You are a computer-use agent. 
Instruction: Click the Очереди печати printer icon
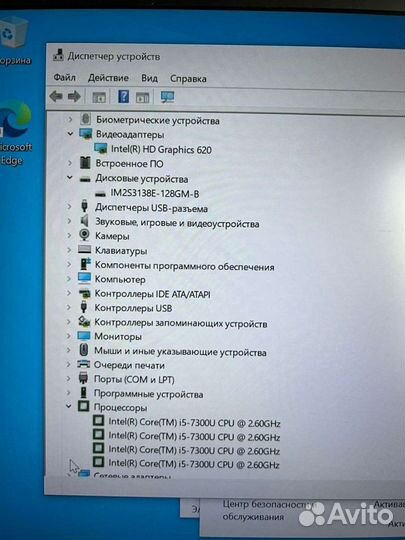pos(83,364)
